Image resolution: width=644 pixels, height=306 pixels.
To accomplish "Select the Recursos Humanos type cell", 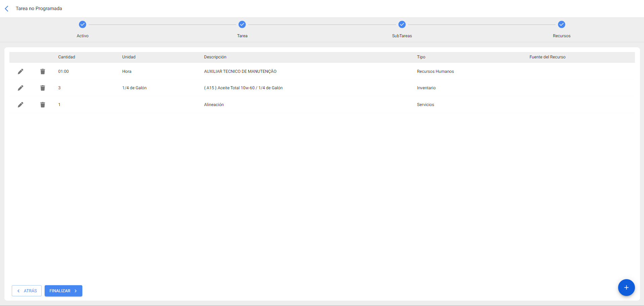I will 435,71.
